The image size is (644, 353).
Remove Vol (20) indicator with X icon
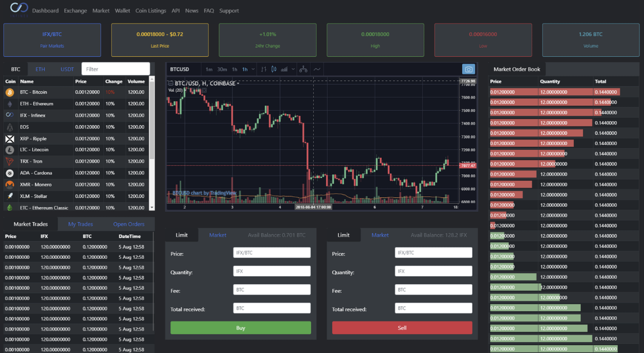tap(204, 91)
